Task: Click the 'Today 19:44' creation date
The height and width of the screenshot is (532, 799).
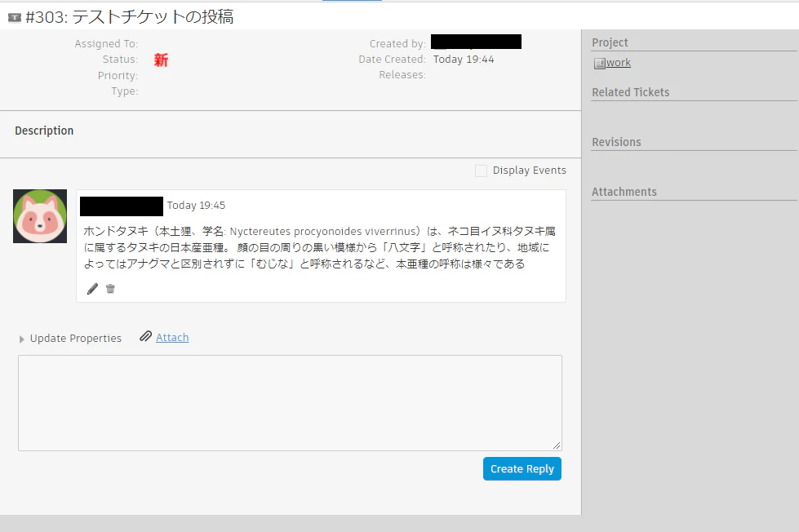Action: click(464, 60)
